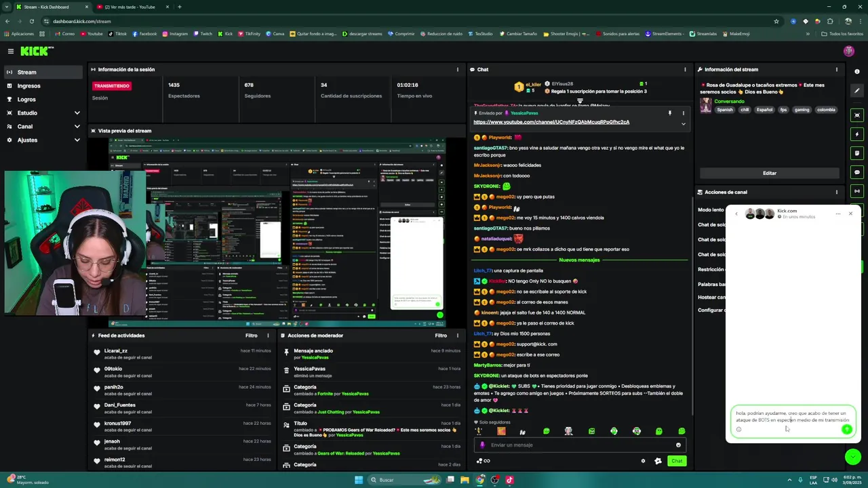Click the support widget message text field
Image resolution: width=868 pixels, height=488 pixels.
click(x=792, y=417)
